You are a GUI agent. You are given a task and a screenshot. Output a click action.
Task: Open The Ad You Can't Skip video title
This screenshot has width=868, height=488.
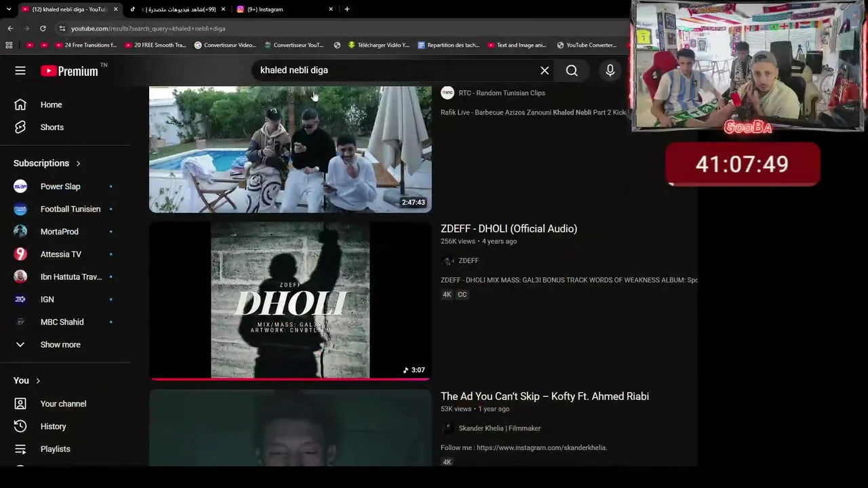(545, 396)
